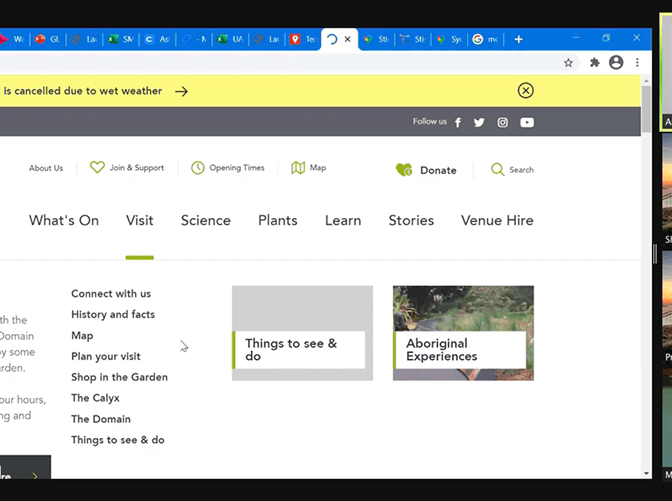Open the Opening Times link

point(228,168)
